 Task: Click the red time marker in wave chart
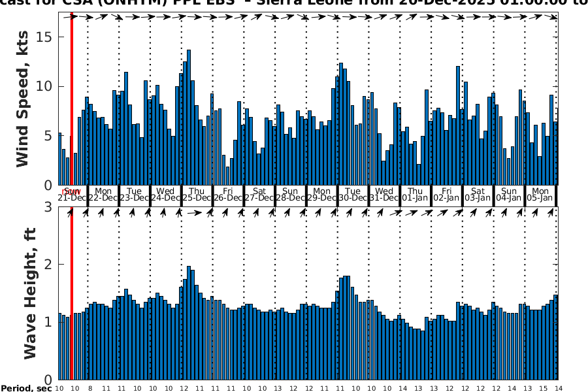pyautogui.click(x=71, y=294)
